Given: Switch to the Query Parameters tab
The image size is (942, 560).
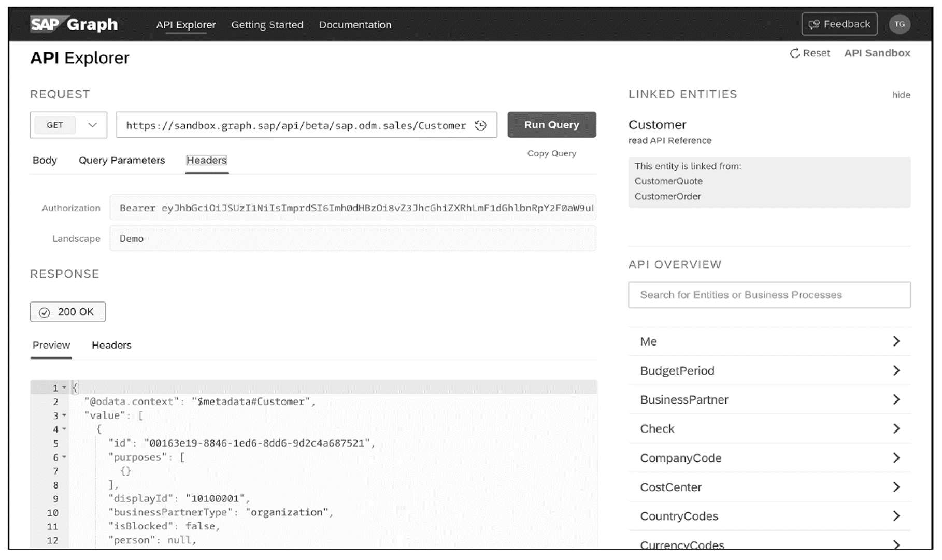Looking at the screenshot, I should pyautogui.click(x=122, y=160).
